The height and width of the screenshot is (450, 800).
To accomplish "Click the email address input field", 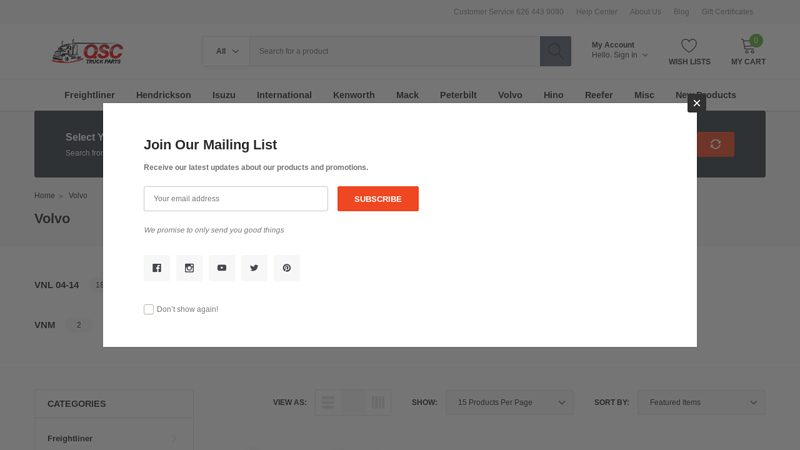I will pos(236,199).
